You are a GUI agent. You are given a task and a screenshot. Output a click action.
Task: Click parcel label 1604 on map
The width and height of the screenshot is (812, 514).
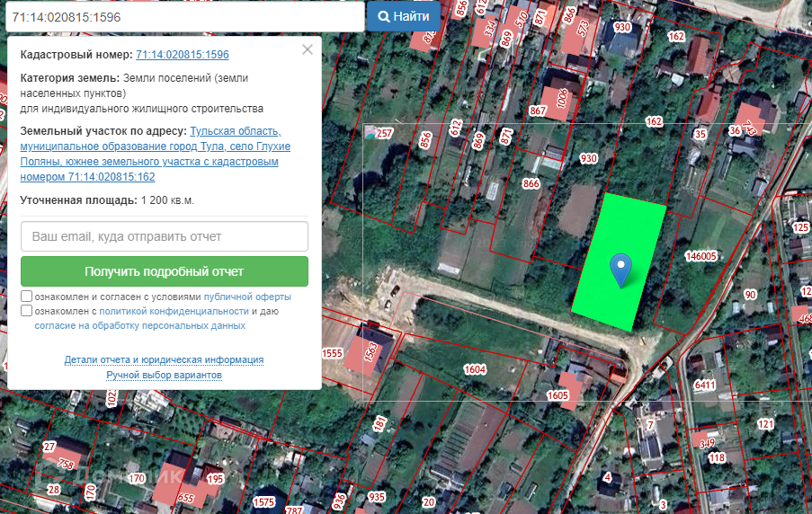(x=475, y=369)
